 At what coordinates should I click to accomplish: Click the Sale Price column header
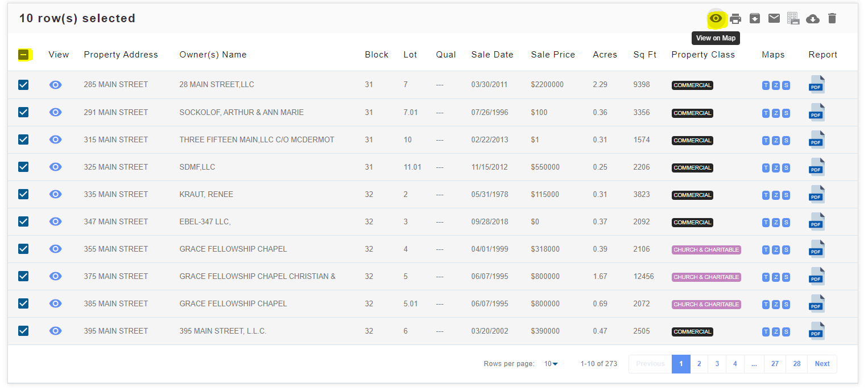click(x=553, y=55)
